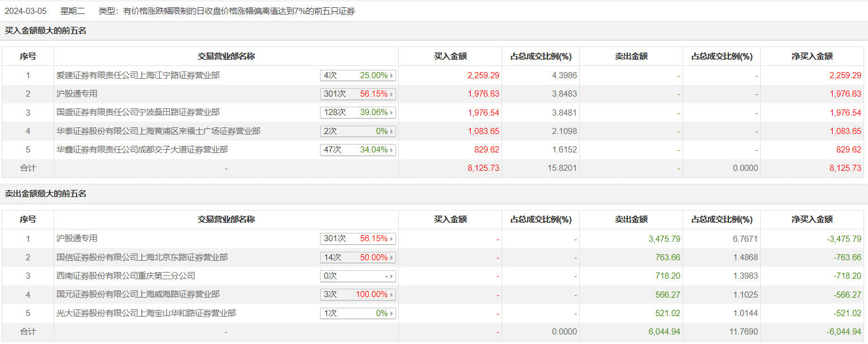868x344 pixels.
Task: Click 沪股通专用 in the bottom sell table
Action: pyautogui.click(x=77, y=238)
